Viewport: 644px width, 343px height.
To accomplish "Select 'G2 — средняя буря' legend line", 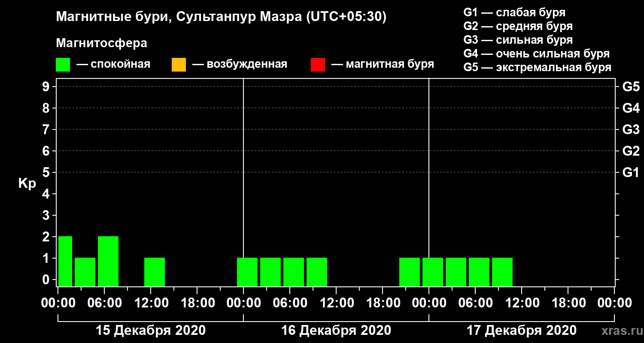I will (518, 26).
